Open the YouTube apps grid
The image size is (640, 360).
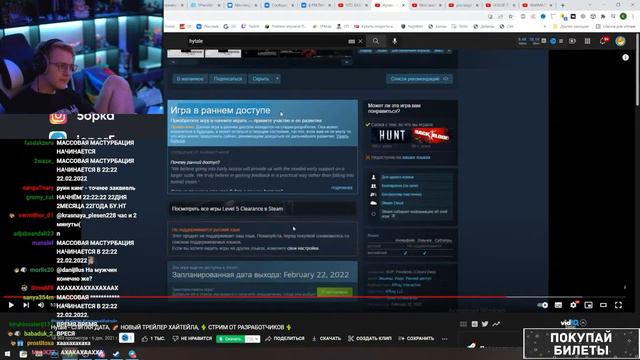pos(587,41)
